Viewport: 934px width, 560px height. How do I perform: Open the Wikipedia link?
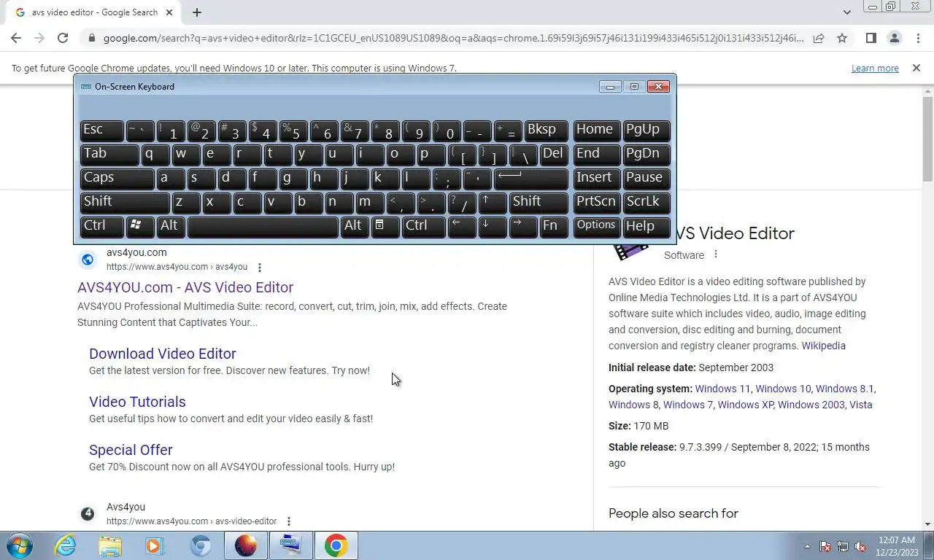824,346
